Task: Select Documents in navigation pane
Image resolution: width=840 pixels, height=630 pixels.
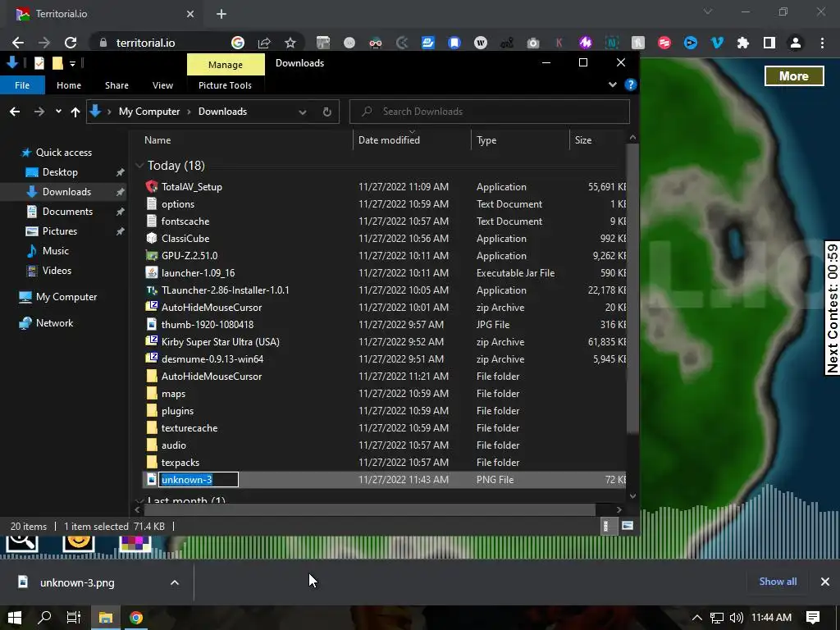Action: [x=67, y=212]
